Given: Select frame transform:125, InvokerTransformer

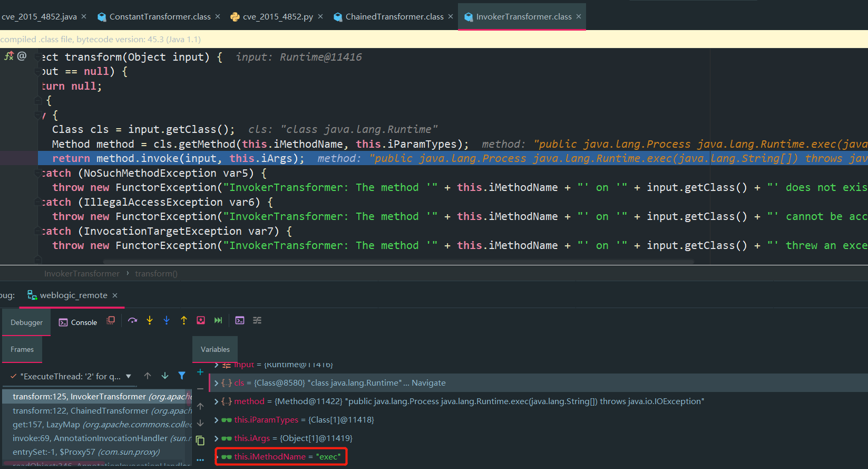Looking at the screenshot, I should [97, 397].
